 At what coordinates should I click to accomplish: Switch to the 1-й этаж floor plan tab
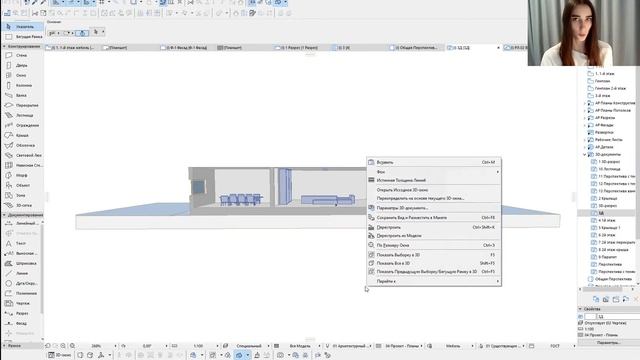pyautogui.click(x=72, y=48)
